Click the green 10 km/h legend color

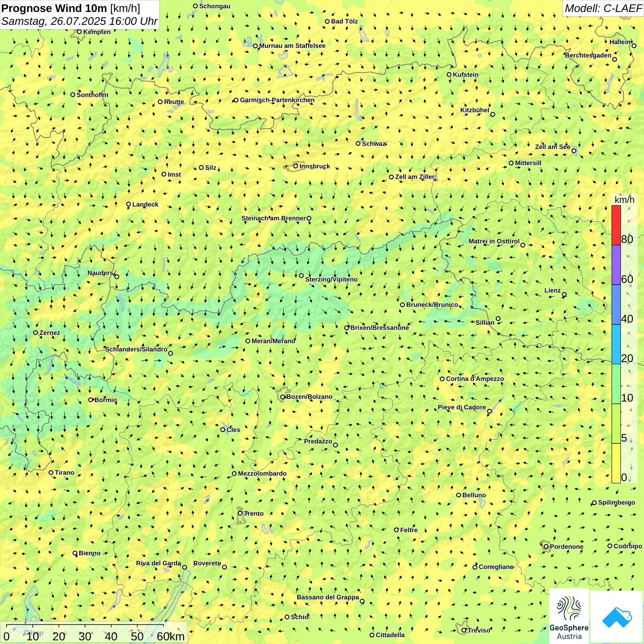click(616, 384)
